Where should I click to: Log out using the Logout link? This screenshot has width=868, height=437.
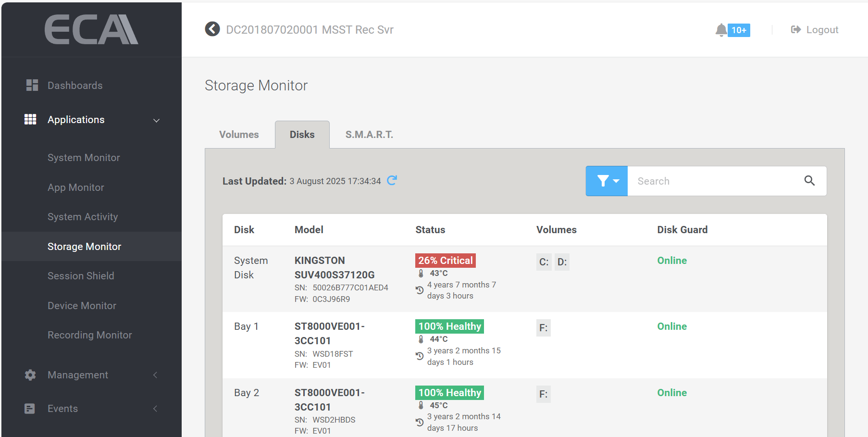coord(815,30)
